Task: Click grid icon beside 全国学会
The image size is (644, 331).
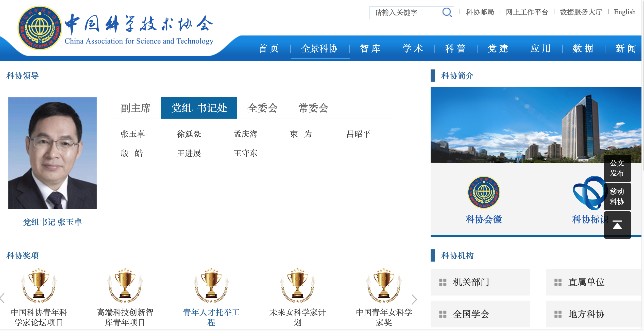Action: 443,314
